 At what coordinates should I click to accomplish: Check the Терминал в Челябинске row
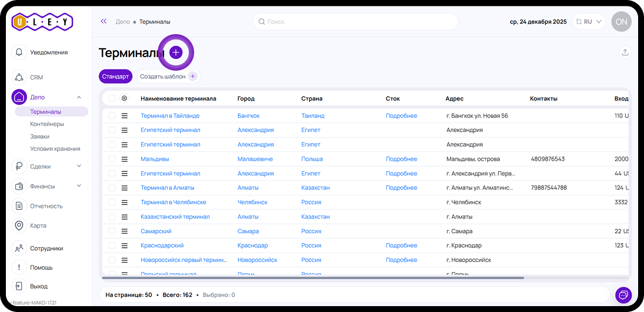pos(112,203)
